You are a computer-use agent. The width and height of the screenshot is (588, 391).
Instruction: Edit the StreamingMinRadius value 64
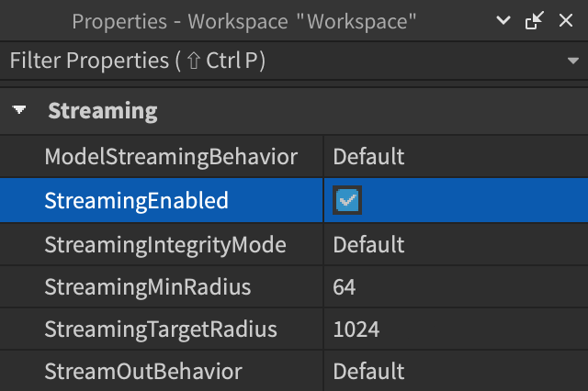[x=455, y=288]
